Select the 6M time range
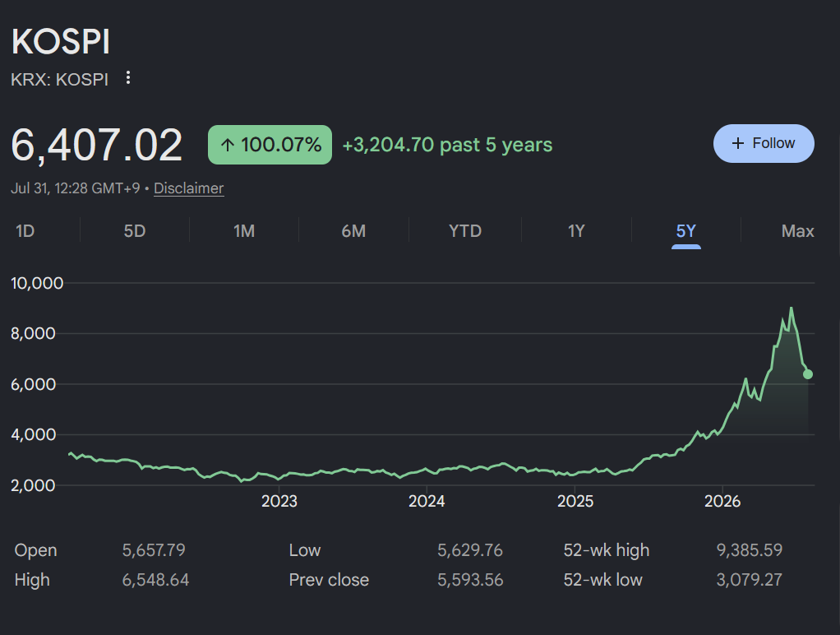This screenshot has height=635, width=840. coord(353,231)
